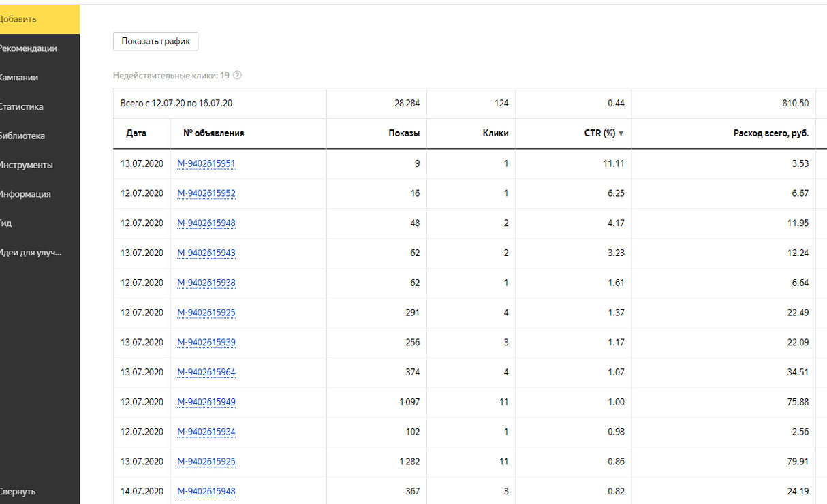
Task: Expand Инструменты in the left menu
Action: 27,165
